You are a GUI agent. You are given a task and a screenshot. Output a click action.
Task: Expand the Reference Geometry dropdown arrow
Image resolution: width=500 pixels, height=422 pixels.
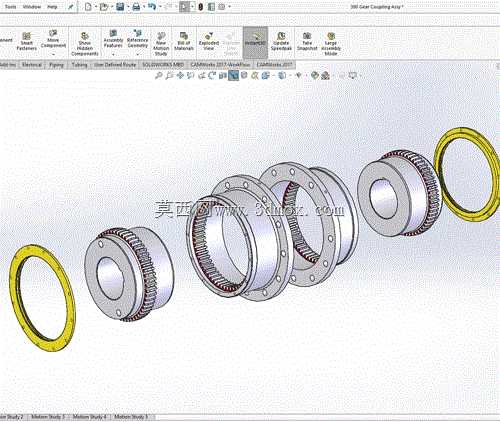pyautogui.click(x=137, y=54)
